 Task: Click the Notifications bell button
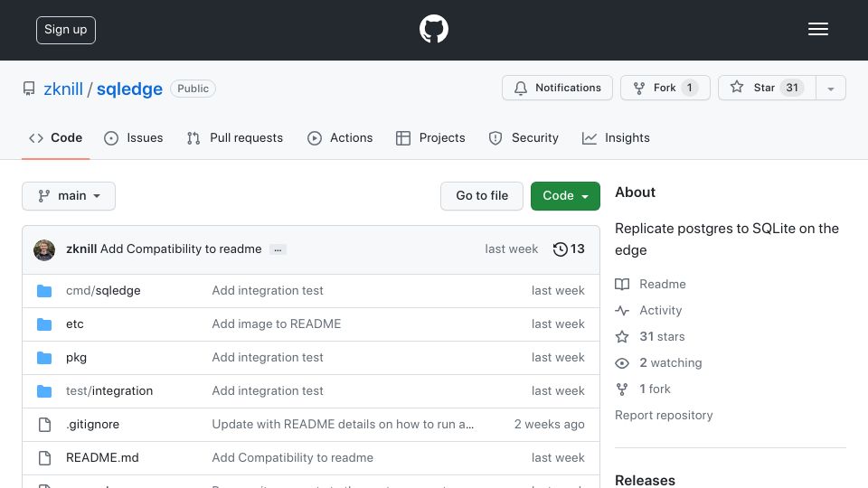557,88
